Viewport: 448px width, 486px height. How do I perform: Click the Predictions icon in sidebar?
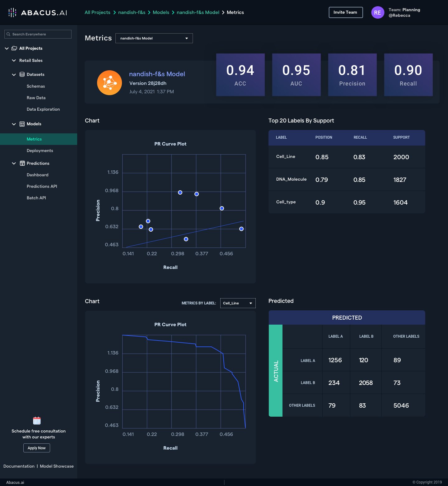coord(22,163)
